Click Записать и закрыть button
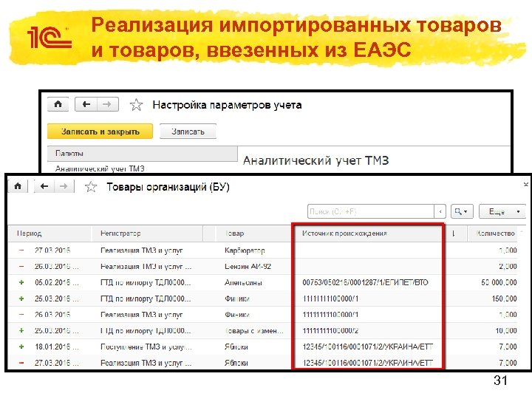The image size is (532, 399). point(100,132)
